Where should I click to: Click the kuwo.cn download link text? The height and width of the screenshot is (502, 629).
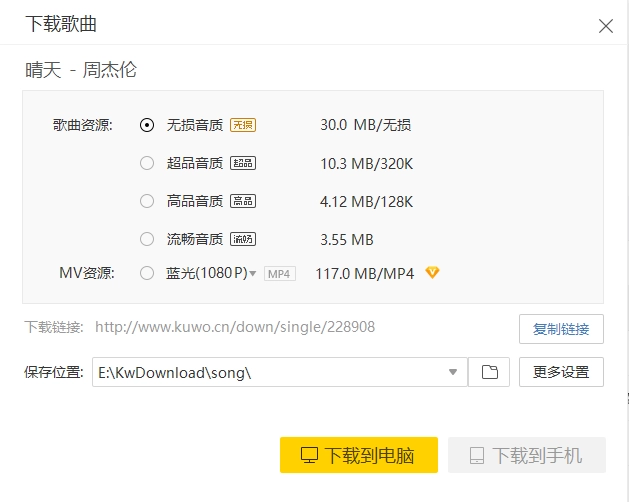click(x=235, y=327)
